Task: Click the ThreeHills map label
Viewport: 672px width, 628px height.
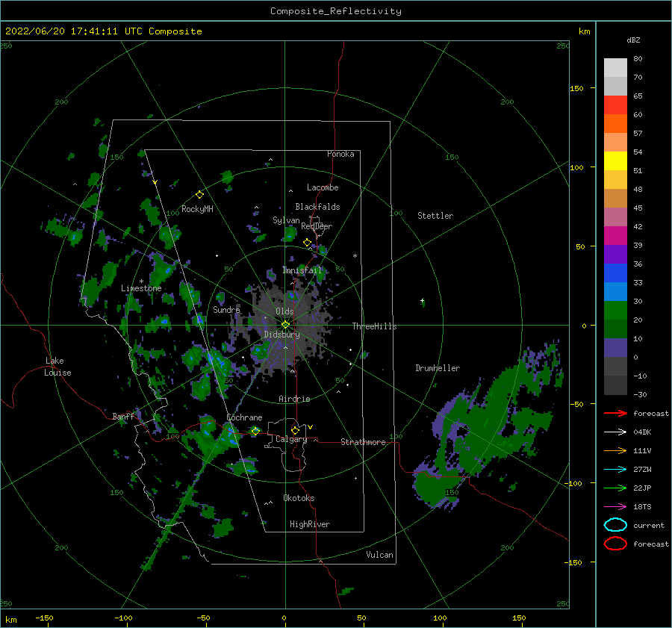Action: [375, 326]
